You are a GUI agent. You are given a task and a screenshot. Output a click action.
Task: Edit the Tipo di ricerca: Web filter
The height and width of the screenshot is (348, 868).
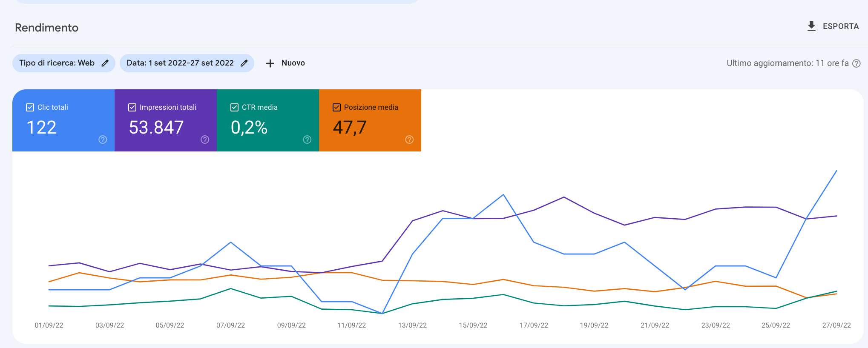64,63
